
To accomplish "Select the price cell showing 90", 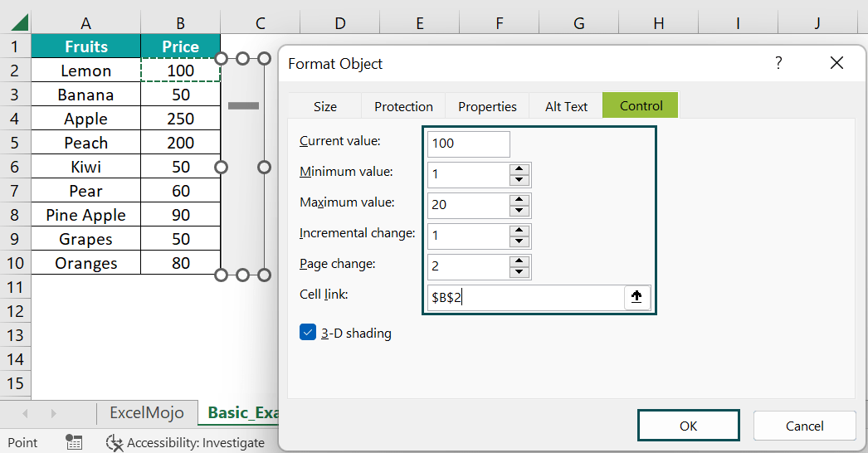I will click(x=180, y=215).
